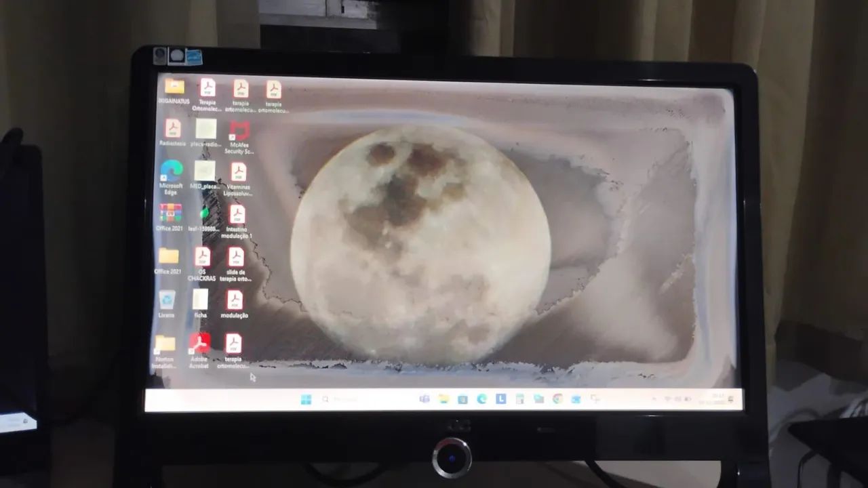Open Google Chrome from the taskbar

(557, 399)
